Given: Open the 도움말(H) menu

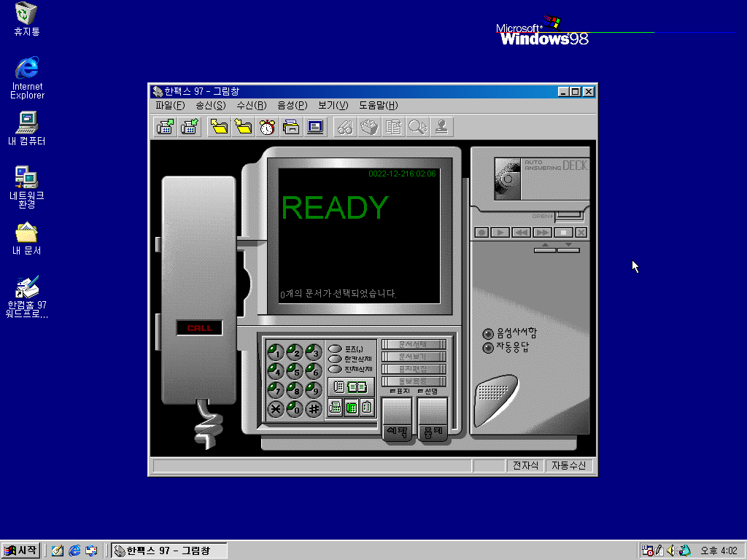Looking at the screenshot, I should pyautogui.click(x=379, y=105).
